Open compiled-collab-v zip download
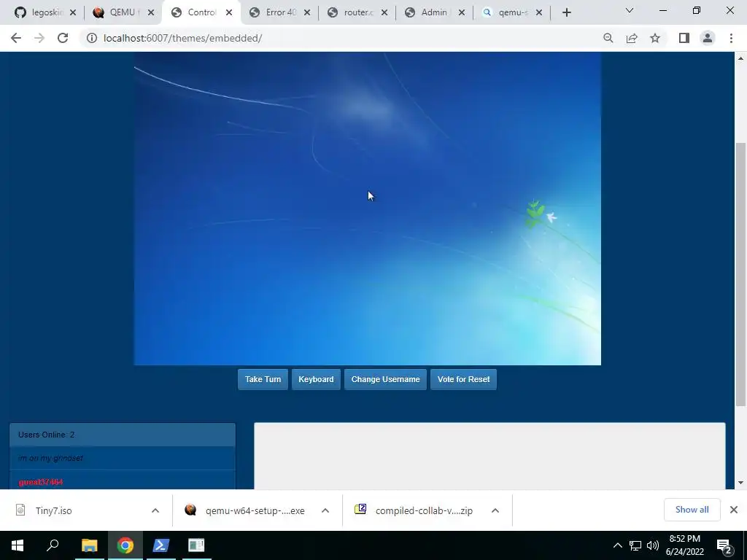747x560 pixels. coord(424,510)
